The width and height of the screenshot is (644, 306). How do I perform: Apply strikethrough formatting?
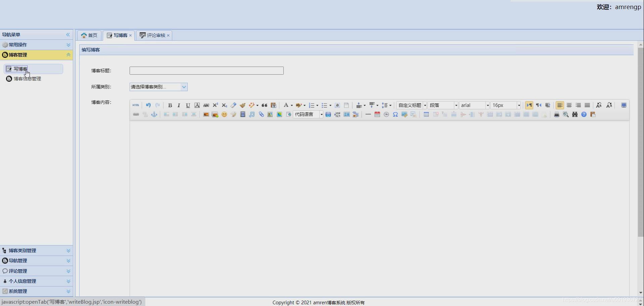(x=206, y=105)
